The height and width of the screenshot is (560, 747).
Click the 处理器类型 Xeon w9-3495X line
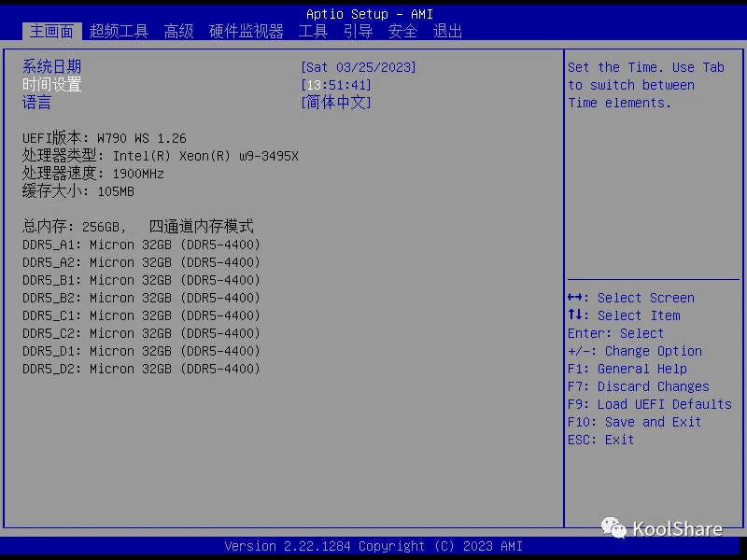[x=161, y=156]
